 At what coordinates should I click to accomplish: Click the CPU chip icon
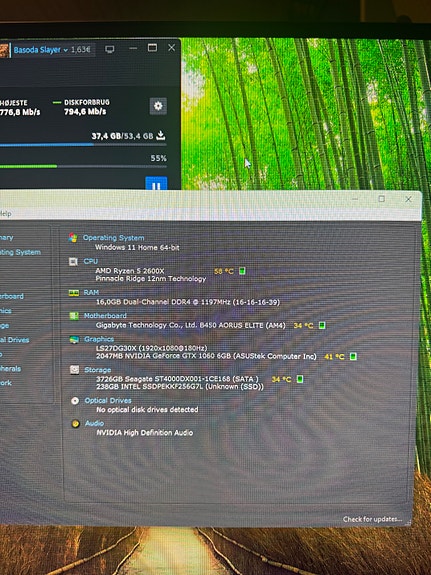tap(73, 261)
